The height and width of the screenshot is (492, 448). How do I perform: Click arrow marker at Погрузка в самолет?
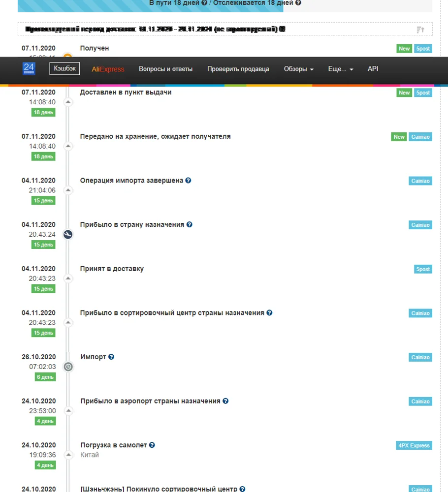pyautogui.click(x=68, y=455)
